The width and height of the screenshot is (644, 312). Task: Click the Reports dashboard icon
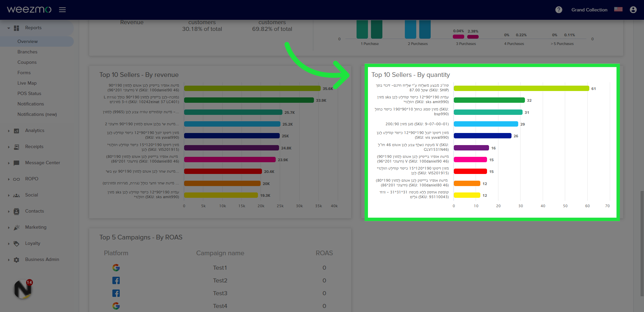pyautogui.click(x=16, y=28)
